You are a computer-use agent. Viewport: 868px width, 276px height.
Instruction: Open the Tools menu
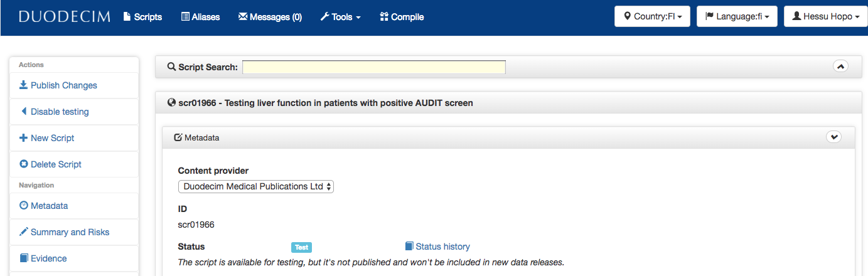[340, 17]
